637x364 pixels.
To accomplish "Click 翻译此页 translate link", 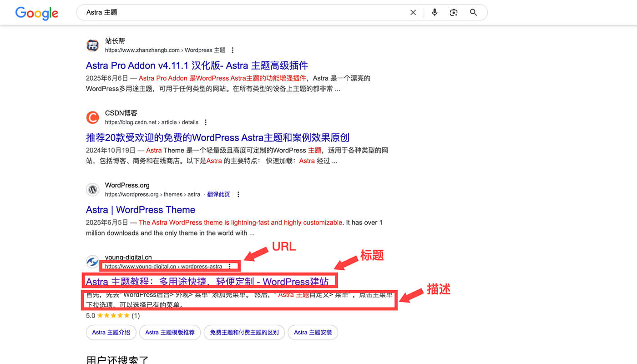I will click(x=218, y=194).
